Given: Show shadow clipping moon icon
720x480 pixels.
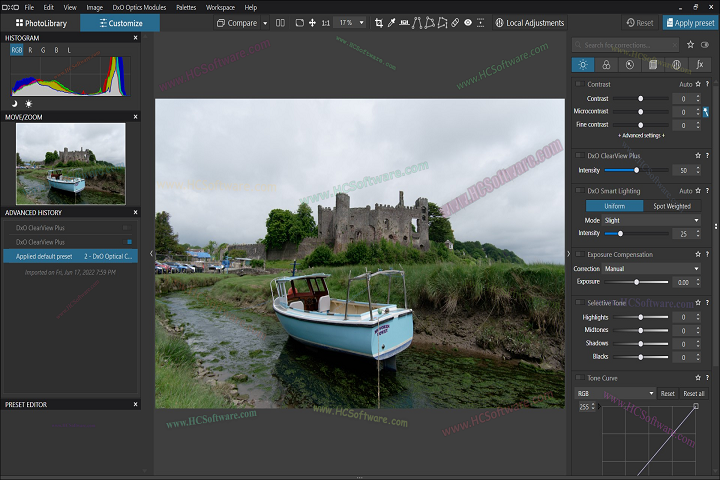Looking at the screenshot, I should pos(15,104).
